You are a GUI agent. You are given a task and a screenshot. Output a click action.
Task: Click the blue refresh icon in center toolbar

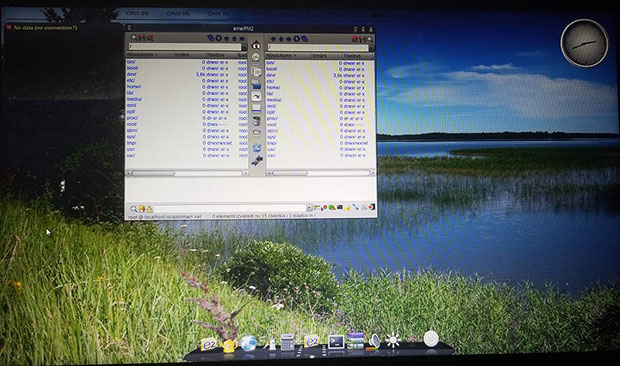[x=257, y=148]
